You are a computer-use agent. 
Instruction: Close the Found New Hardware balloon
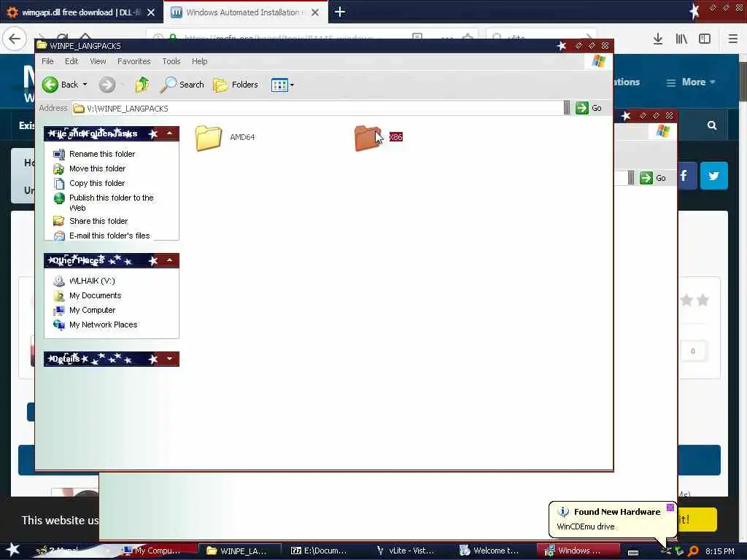[670, 507]
